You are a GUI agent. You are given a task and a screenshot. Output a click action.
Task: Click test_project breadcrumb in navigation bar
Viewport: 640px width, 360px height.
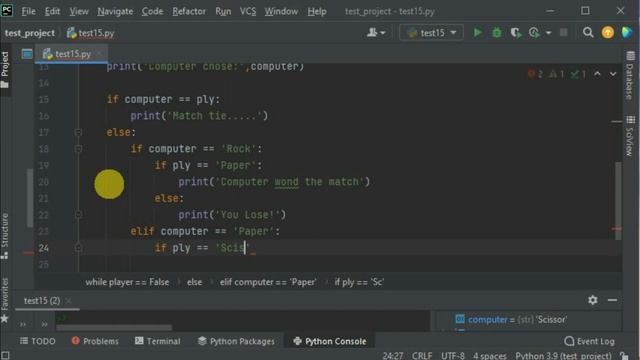point(29,33)
